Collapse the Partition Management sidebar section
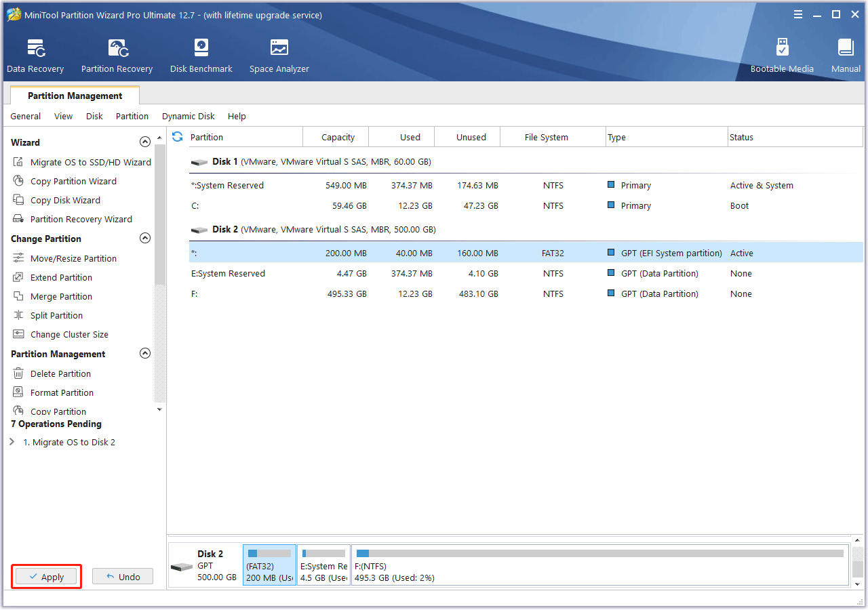The image size is (868, 610). click(144, 354)
